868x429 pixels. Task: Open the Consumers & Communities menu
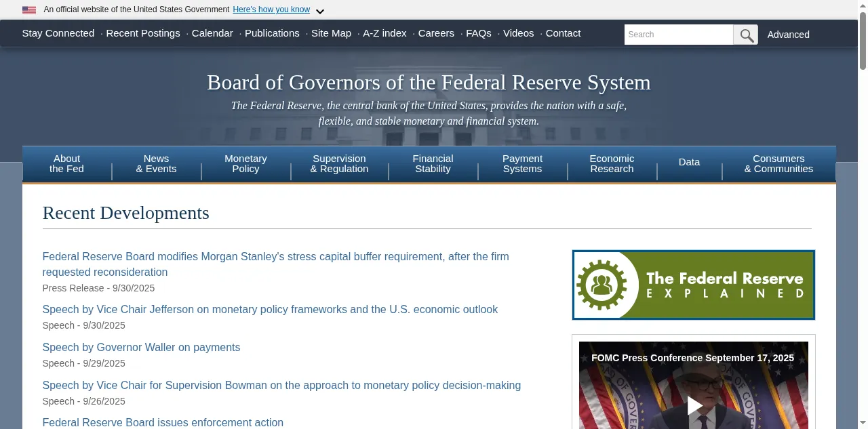pos(778,163)
